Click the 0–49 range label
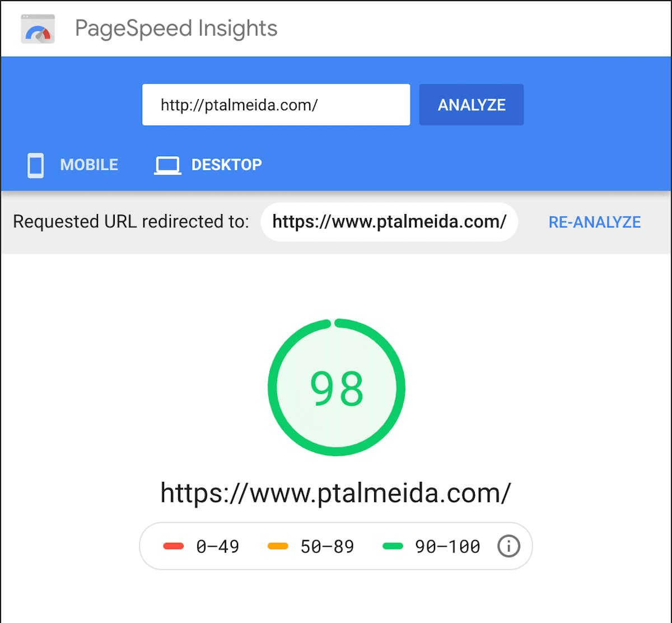 [218, 546]
